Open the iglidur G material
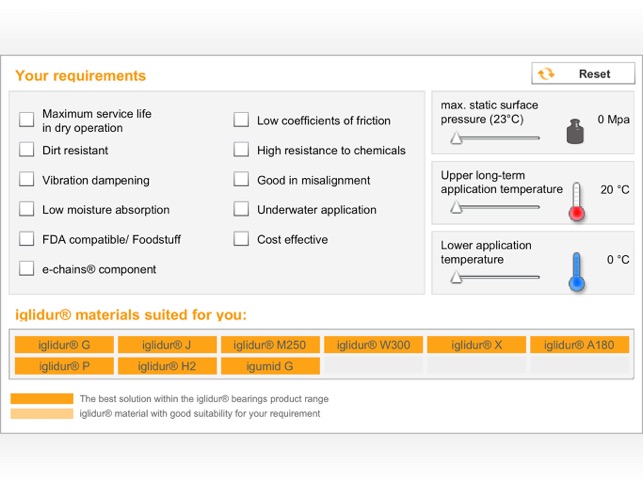The height and width of the screenshot is (482, 643). (64, 345)
